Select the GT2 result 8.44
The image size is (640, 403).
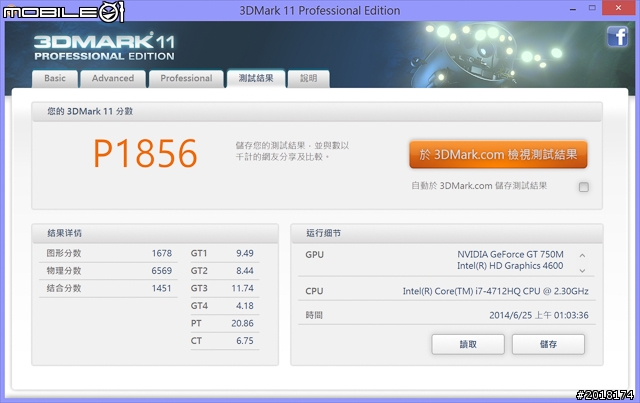pyautogui.click(x=245, y=271)
